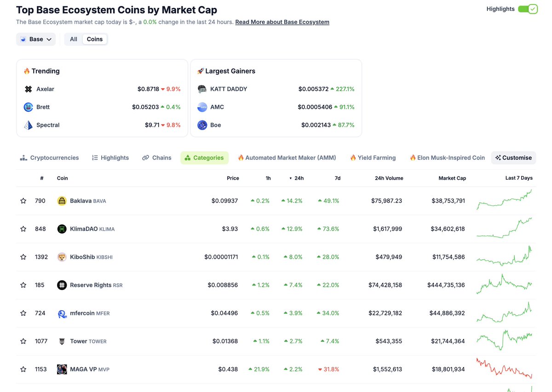Click the Brett logo in Trending
The height and width of the screenshot is (392, 552).
[x=29, y=107]
